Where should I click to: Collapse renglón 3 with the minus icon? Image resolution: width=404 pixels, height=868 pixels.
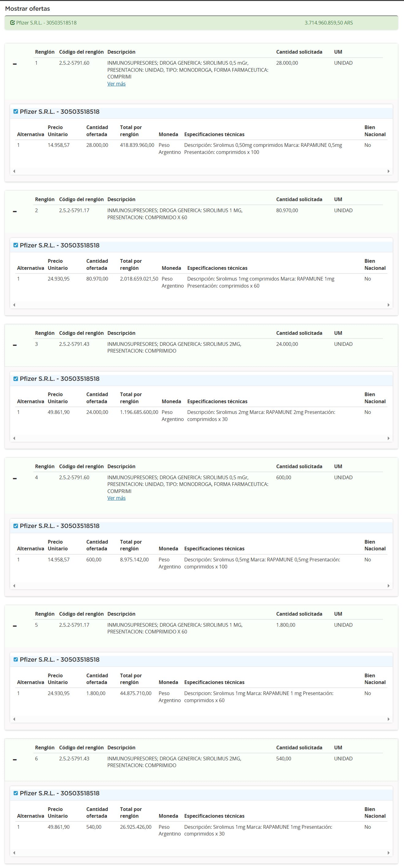[x=15, y=345]
